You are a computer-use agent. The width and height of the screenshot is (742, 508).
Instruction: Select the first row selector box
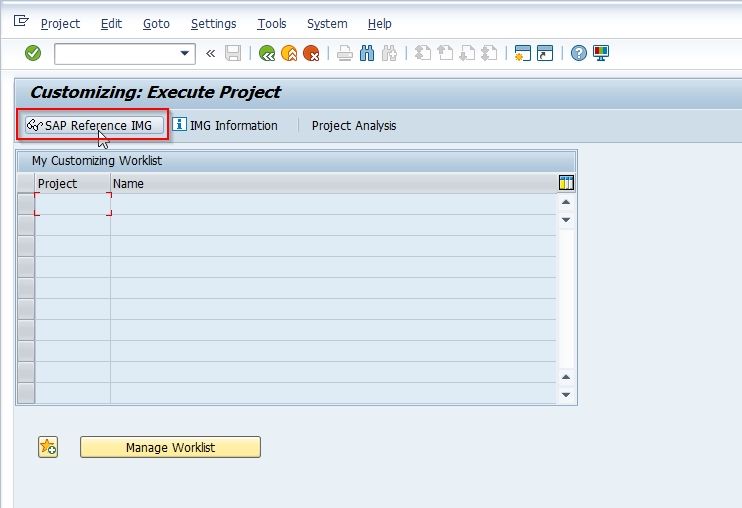point(26,204)
